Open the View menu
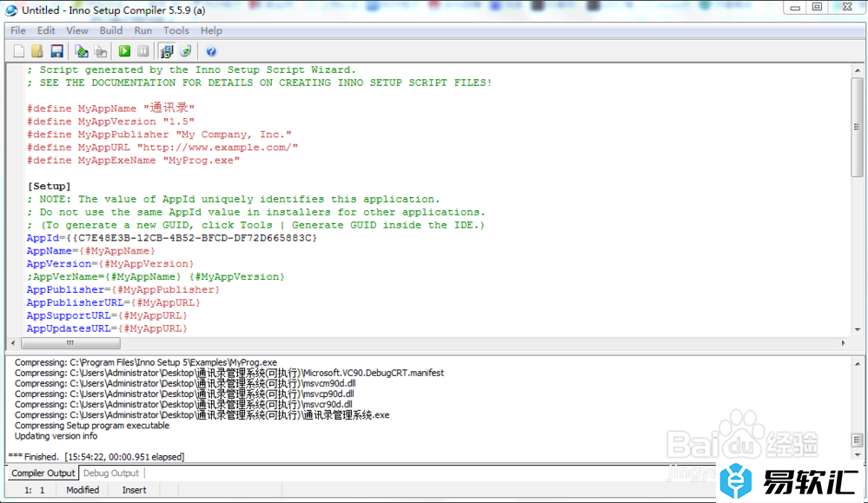Viewport: 868px width, 503px height. tap(77, 30)
